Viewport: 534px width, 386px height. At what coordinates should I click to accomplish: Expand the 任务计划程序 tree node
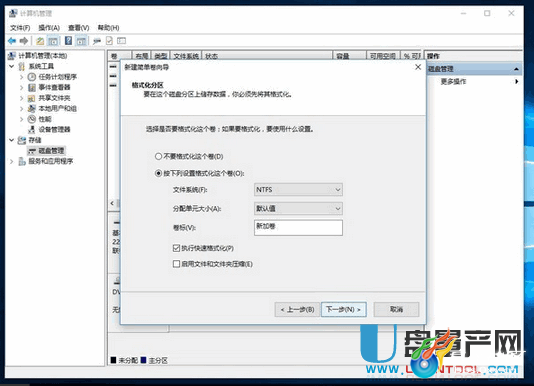point(21,77)
